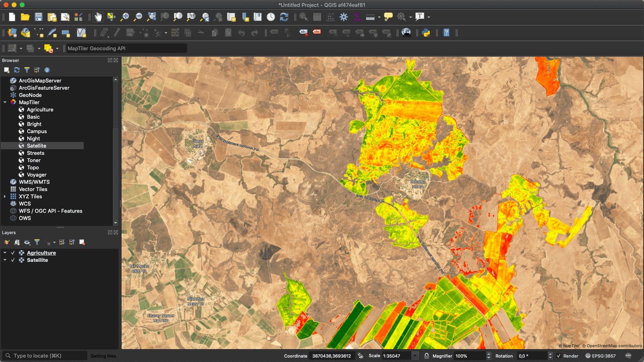Click the OpenStreetMap contributors attribution link

coord(612,346)
